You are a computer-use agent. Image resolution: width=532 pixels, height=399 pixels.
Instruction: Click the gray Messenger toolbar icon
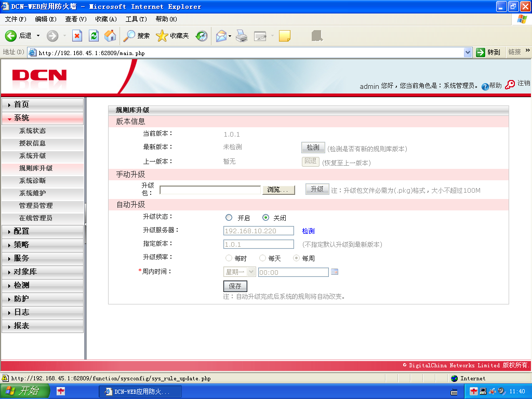317,36
